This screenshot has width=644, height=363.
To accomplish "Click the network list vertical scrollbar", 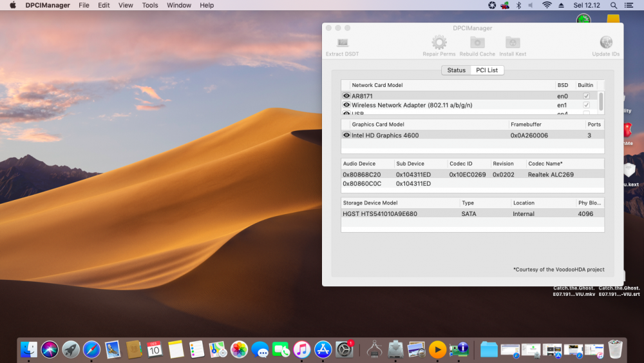I will click(601, 101).
